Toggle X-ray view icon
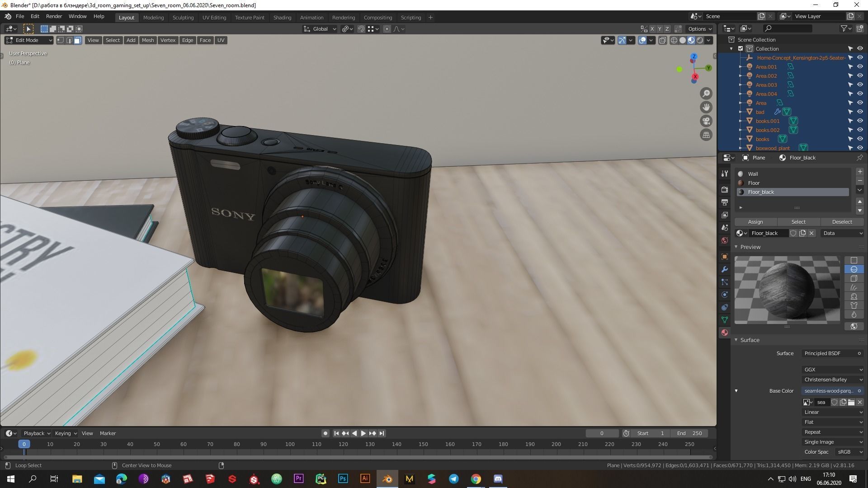Screen dimensions: 868x488 point(662,40)
